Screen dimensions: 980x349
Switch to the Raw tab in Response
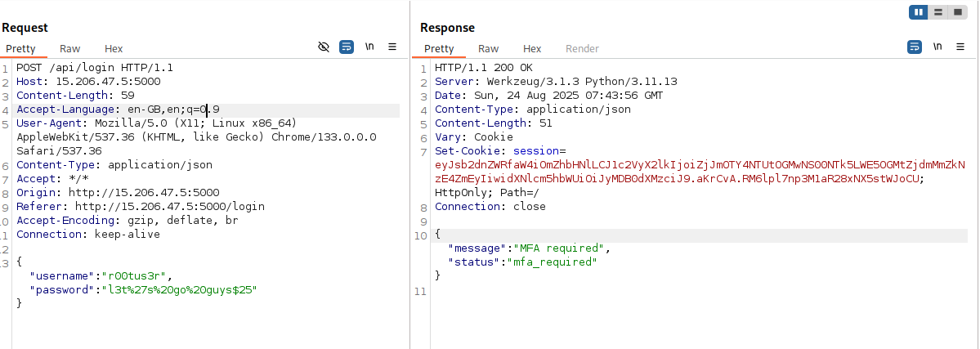[489, 49]
